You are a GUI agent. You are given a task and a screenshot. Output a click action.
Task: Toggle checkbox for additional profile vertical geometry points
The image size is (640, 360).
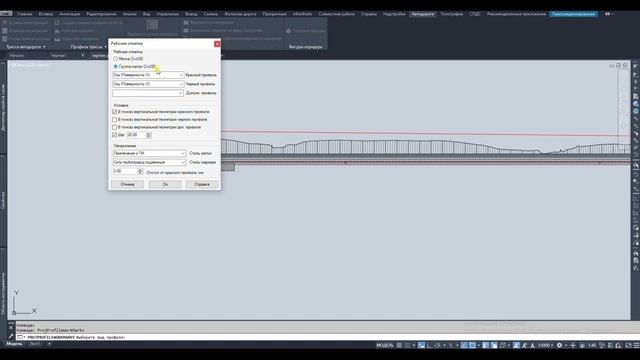tap(115, 127)
